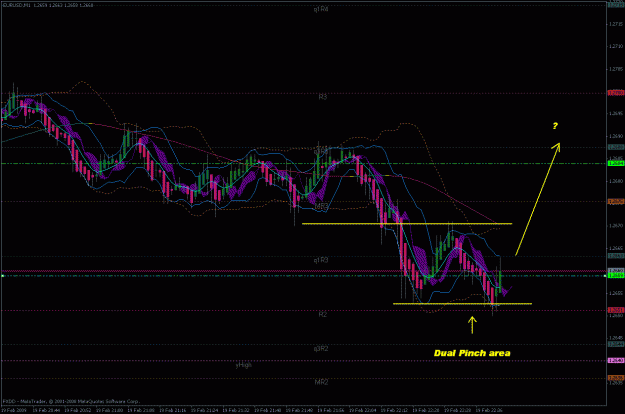Click the 1.2710 price on the scale

point(616,47)
